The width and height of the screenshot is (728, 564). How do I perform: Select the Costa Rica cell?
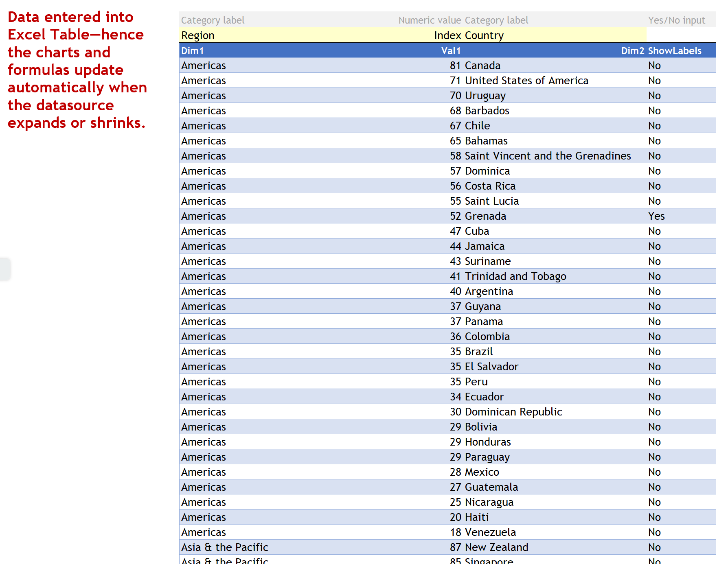pyautogui.click(x=555, y=186)
